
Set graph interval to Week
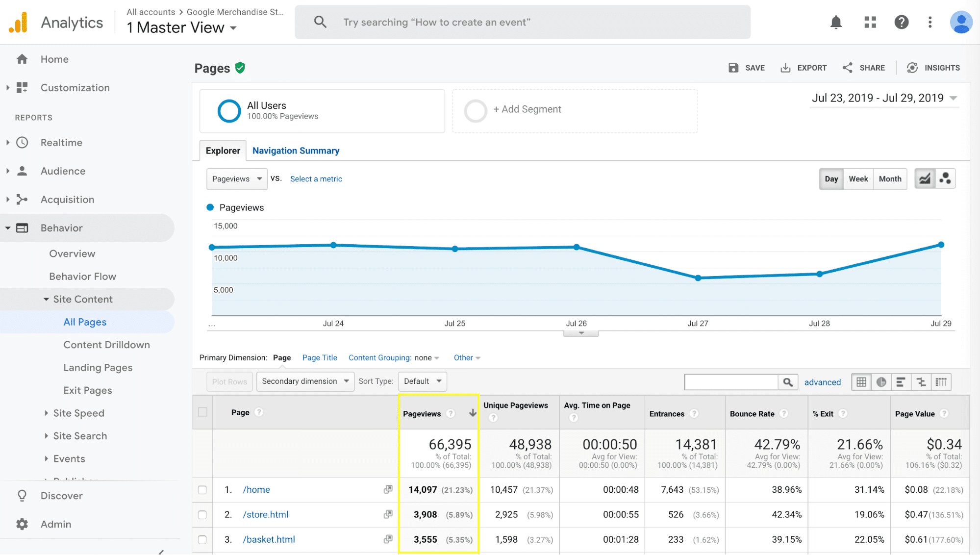pyautogui.click(x=858, y=179)
